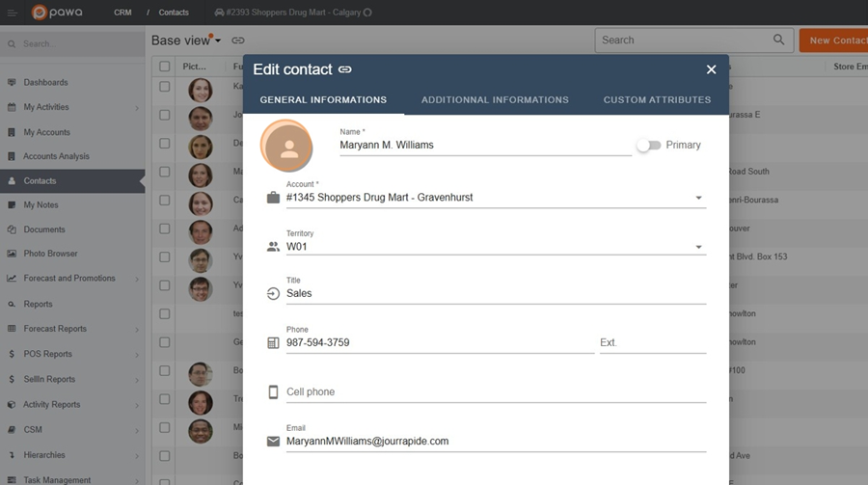Click the territory people icon
This screenshot has height=485, width=868.
[x=273, y=247]
